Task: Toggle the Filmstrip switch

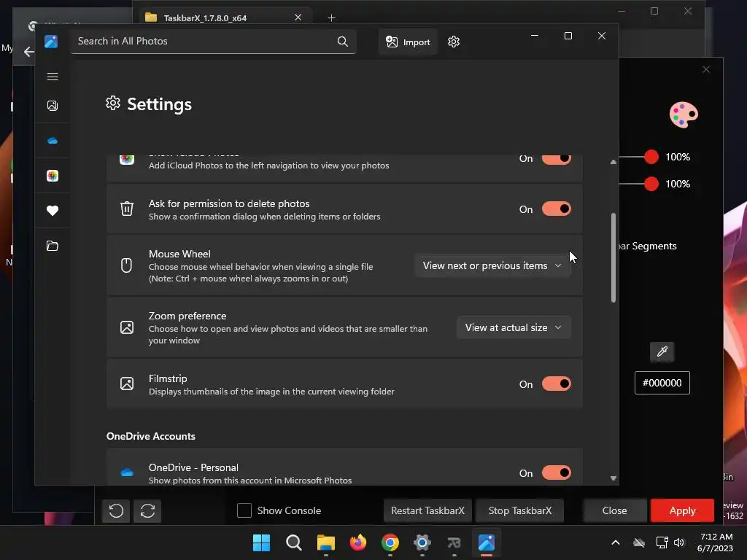Action: [557, 384]
